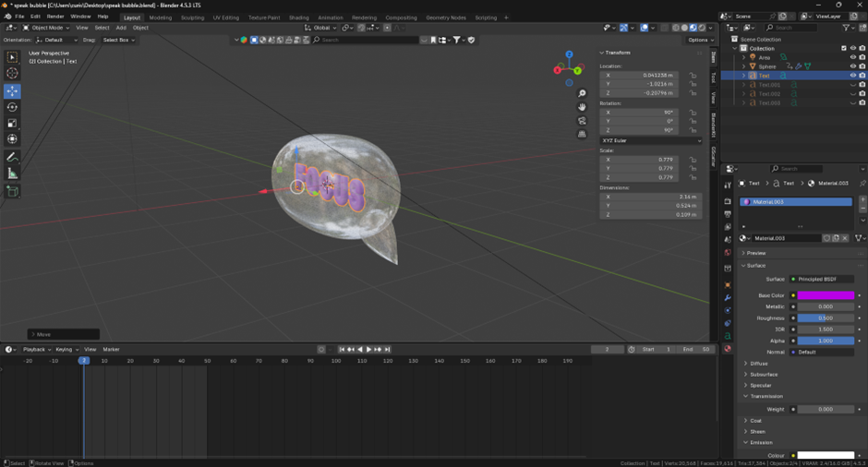Viewport: 868px width, 467px height.
Task: Open the XYZ Euler rotation mode dropdown
Action: coord(650,140)
